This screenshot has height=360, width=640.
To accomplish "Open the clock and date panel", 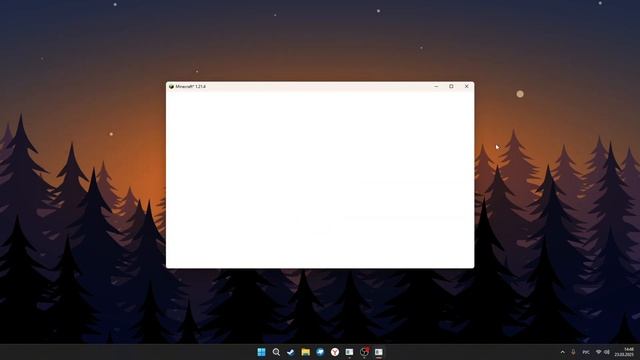I will pyautogui.click(x=624, y=352).
